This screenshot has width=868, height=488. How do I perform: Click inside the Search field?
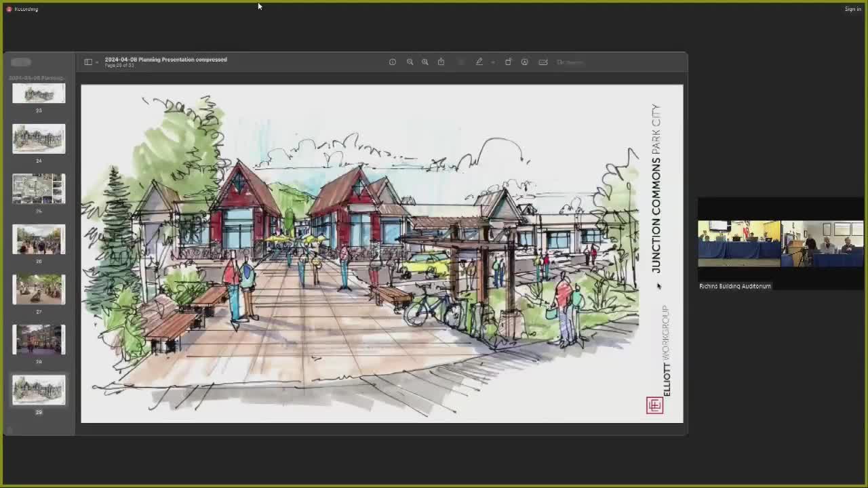pyautogui.click(x=575, y=62)
